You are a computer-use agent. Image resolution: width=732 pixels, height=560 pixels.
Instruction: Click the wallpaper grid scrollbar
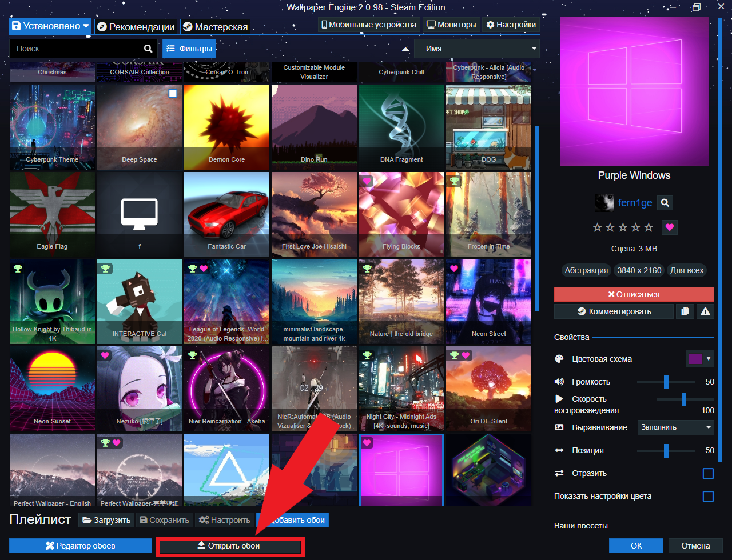[536, 218]
